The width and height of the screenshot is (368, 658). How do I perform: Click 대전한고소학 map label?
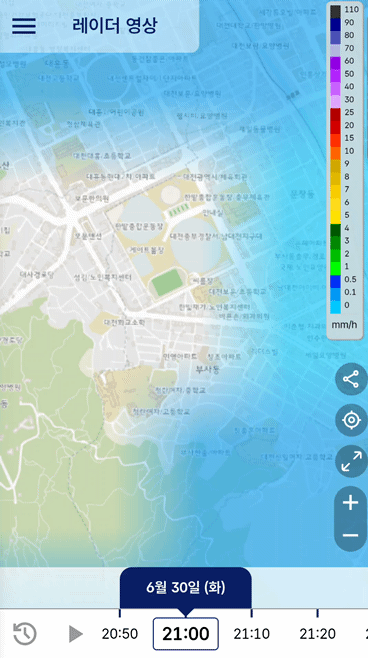point(125,323)
